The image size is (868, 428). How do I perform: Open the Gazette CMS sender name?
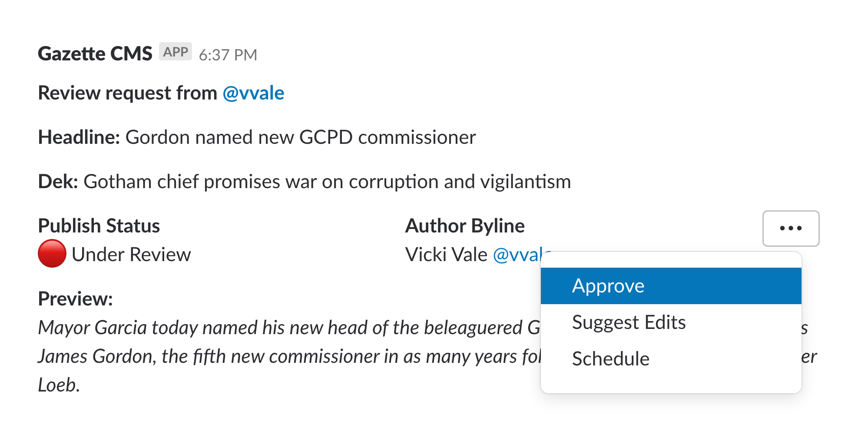[95, 53]
